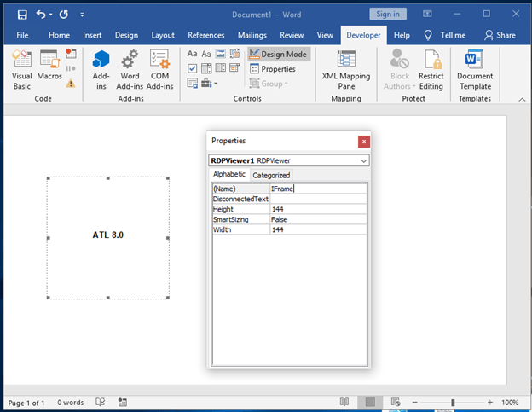Viewport: 532px width, 412px height.
Task: Check proofing errors status icon
Action: (x=100, y=402)
